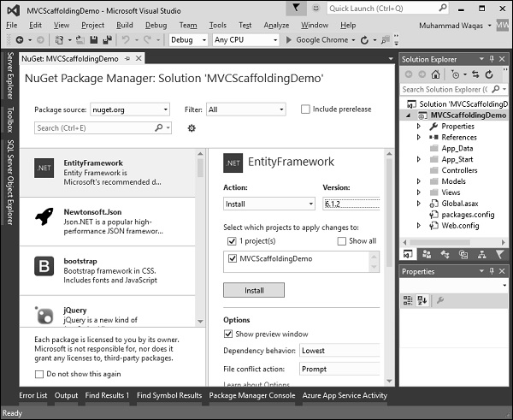Viewport: 513px width, 420px height.
Task: Open the Analyze menu
Action: pos(276,25)
